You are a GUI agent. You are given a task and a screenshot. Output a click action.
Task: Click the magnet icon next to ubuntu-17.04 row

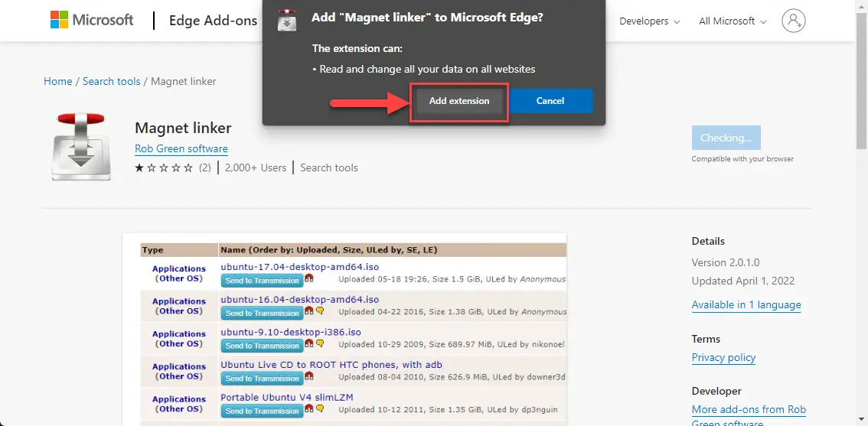309,278
